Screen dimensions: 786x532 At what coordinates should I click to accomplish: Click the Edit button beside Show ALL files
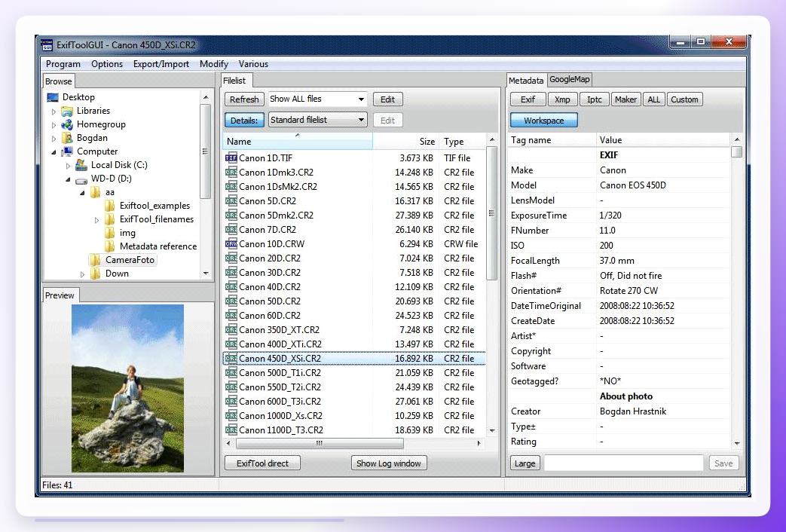coord(387,99)
